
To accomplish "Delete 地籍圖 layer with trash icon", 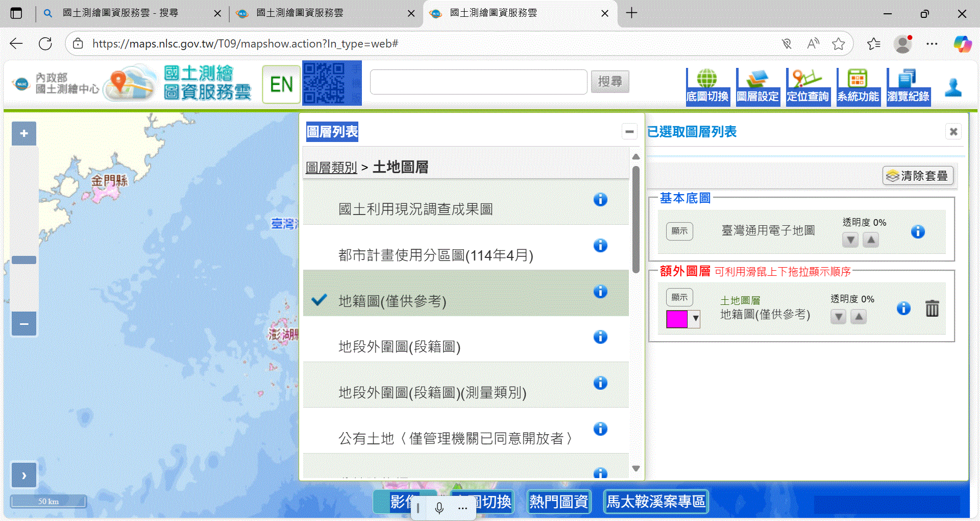I will (x=932, y=308).
